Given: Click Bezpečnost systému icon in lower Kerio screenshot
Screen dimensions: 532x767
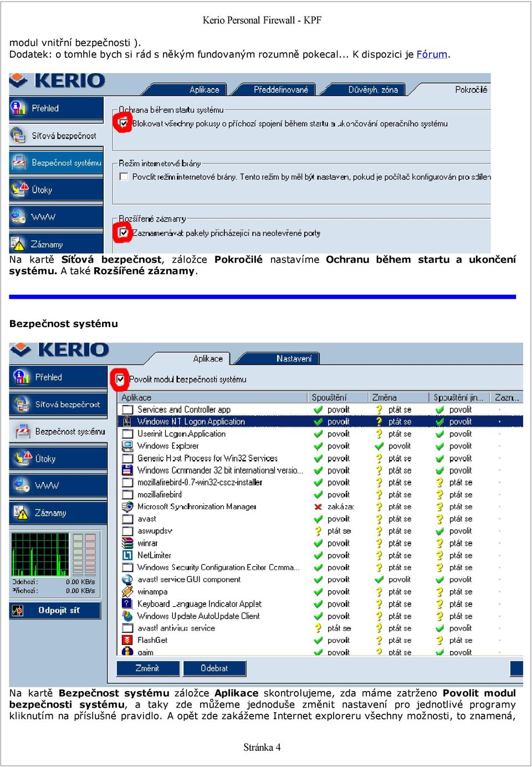Looking at the screenshot, I should click(x=23, y=431).
